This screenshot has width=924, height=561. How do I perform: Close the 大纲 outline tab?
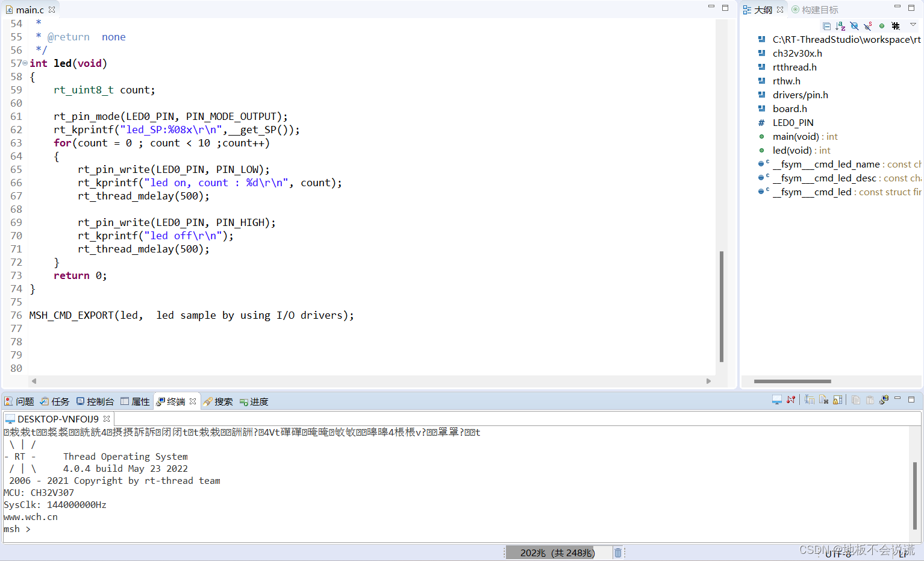point(780,10)
